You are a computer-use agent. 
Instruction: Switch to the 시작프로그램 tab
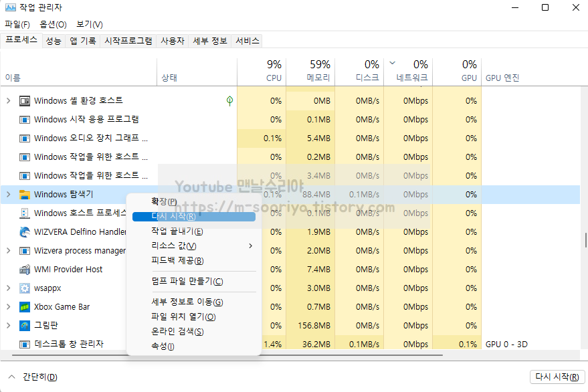pos(128,41)
